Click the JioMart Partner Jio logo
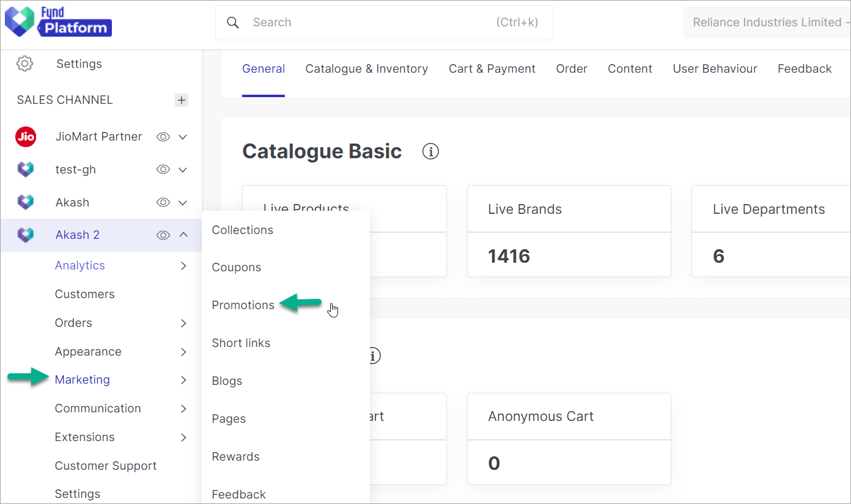This screenshot has height=504, width=851. [26, 137]
